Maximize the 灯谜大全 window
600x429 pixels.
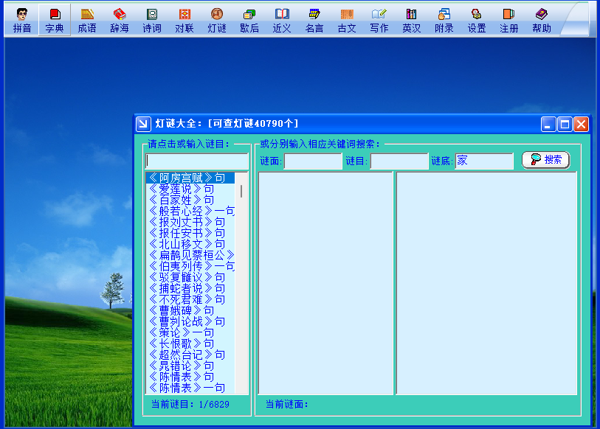[x=566, y=124]
